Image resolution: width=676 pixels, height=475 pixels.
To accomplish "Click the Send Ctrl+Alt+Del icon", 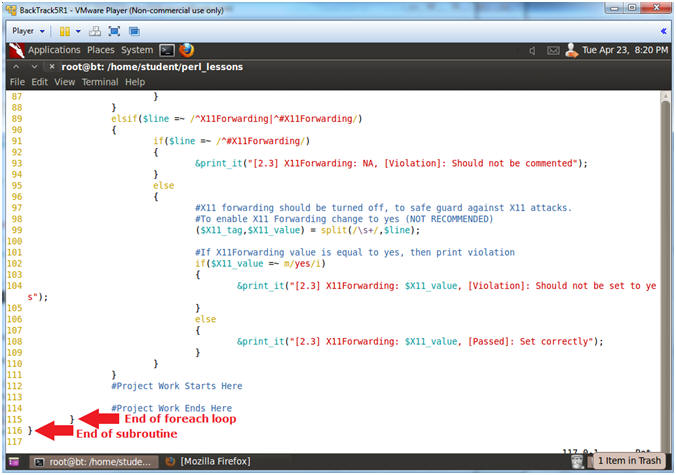I will (95, 31).
